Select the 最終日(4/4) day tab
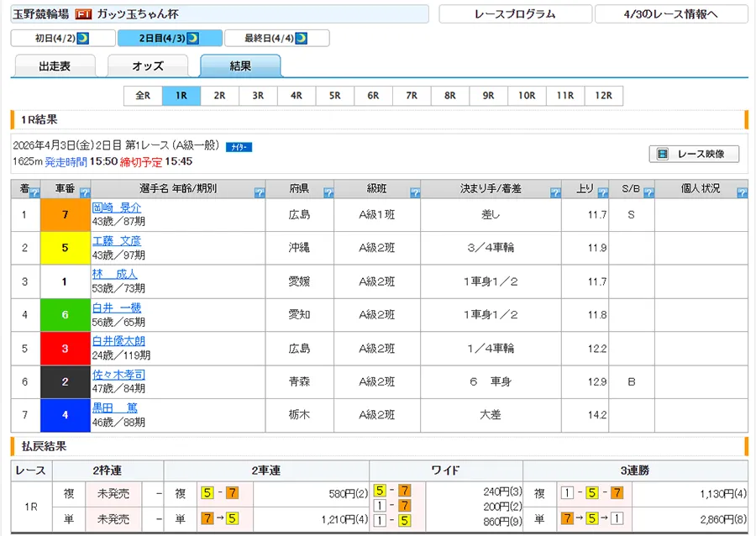The height and width of the screenshot is (536, 756). pos(276,39)
